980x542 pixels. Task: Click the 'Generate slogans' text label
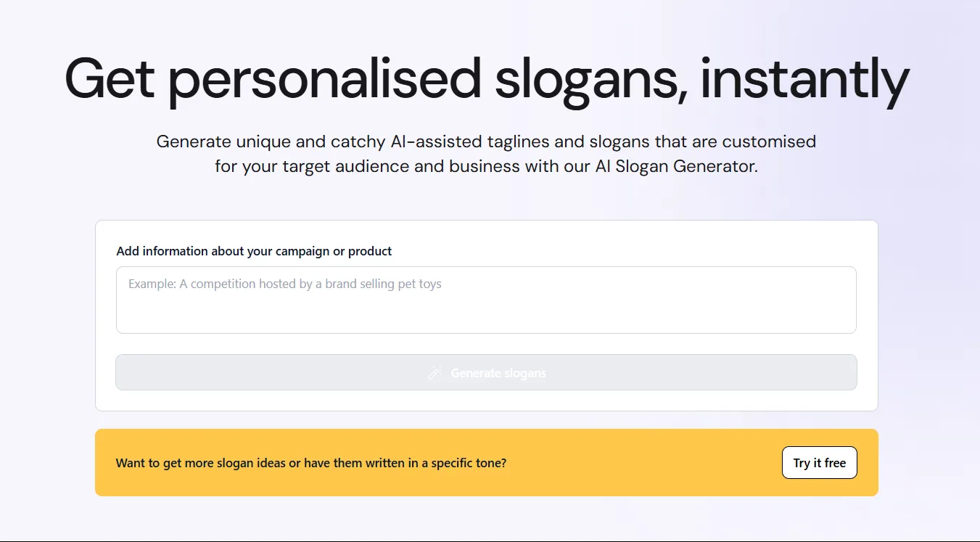click(x=498, y=373)
